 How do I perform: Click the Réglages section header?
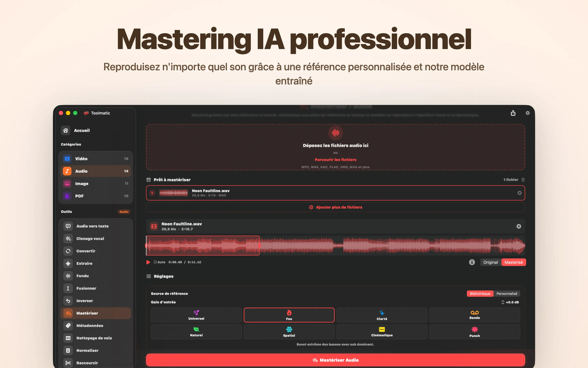[163, 276]
